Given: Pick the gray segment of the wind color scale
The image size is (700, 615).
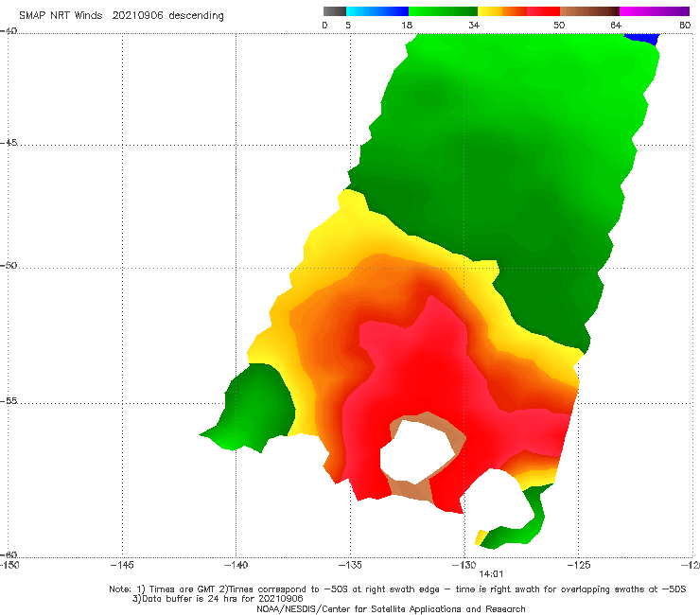Looking at the screenshot, I should (335, 11).
